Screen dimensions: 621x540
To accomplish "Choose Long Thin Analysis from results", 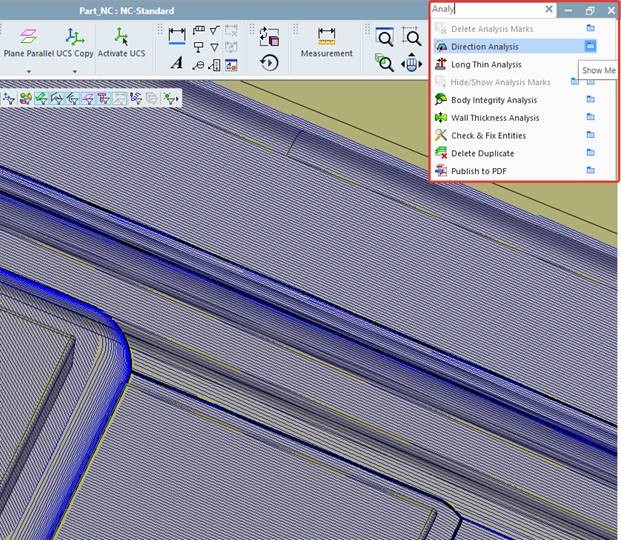I will 486,65.
